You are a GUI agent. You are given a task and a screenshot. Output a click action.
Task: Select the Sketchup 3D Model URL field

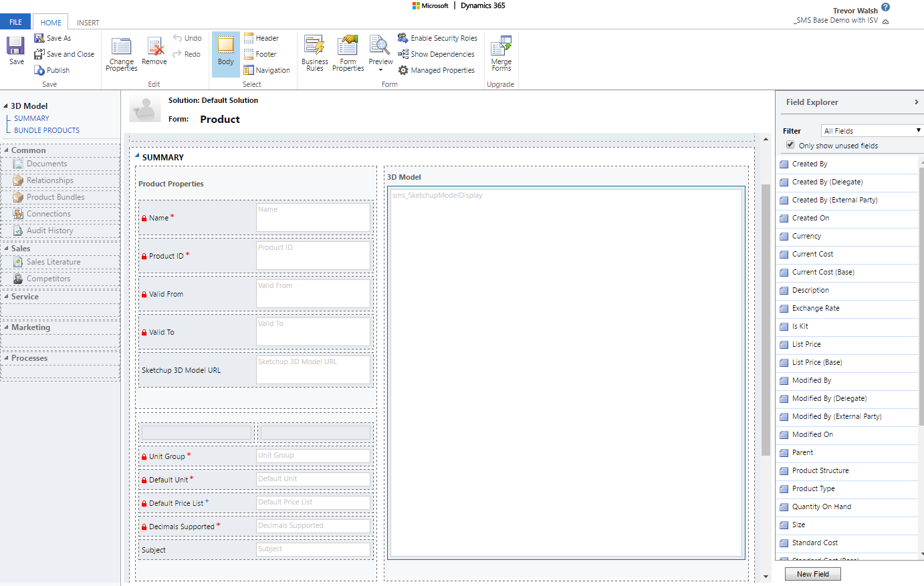coord(255,370)
